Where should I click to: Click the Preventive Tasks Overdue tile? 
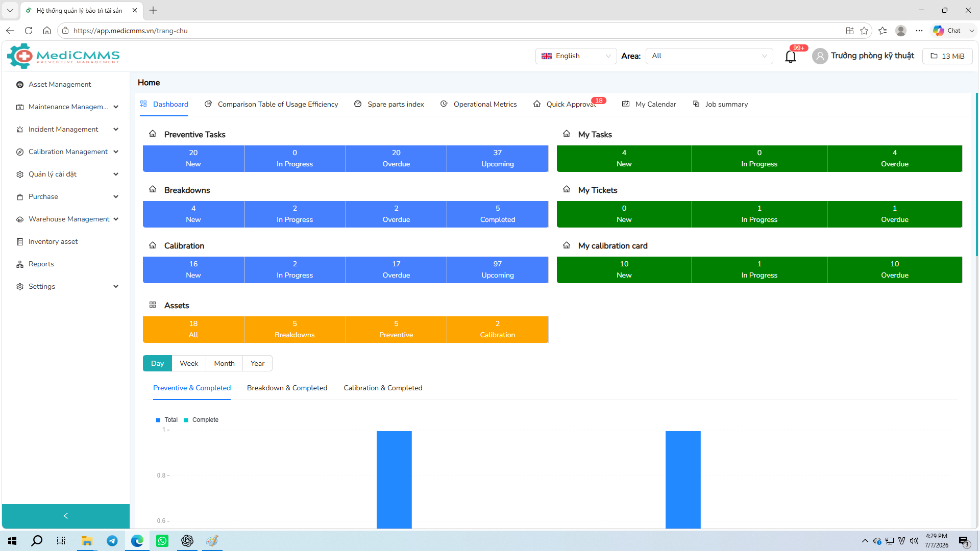(x=396, y=159)
